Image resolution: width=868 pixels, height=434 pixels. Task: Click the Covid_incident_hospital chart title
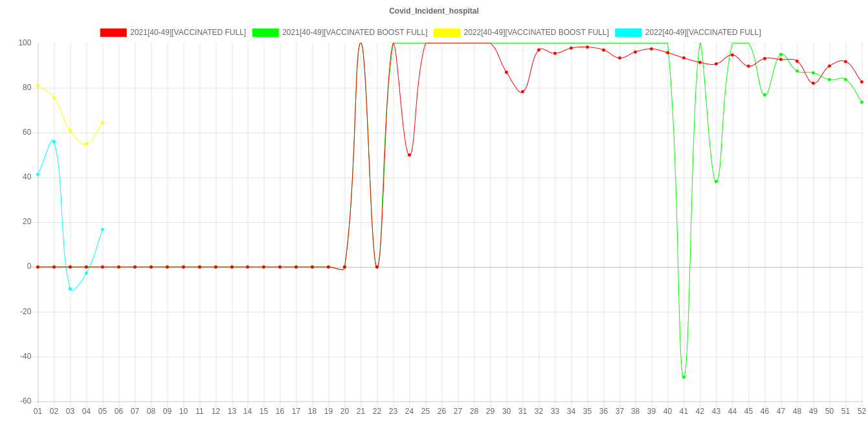pos(434,11)
